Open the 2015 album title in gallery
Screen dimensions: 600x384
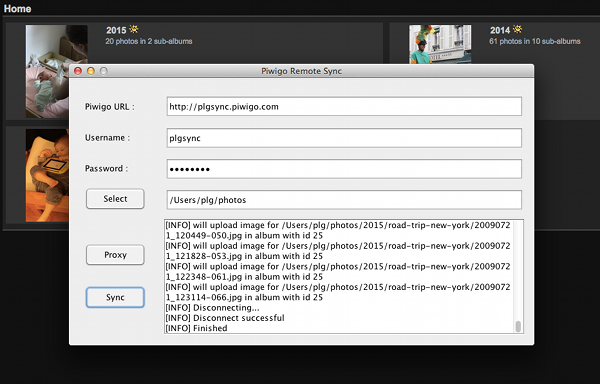click(x=116, y=30)
